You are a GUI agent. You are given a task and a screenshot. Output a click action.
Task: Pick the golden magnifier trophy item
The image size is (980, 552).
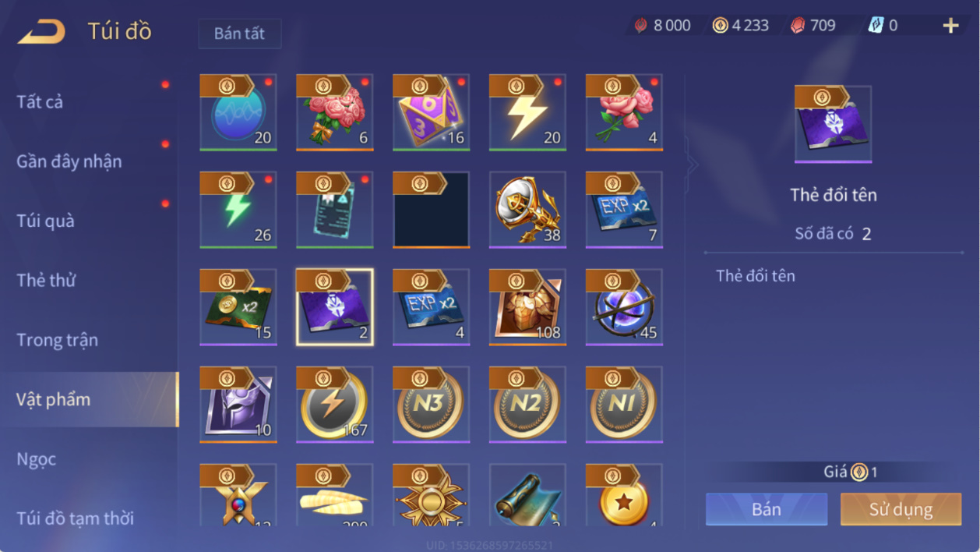tap(528, 210)
